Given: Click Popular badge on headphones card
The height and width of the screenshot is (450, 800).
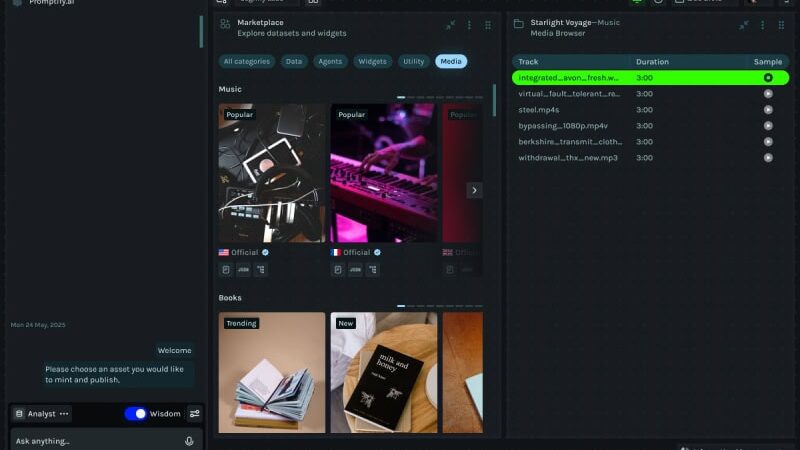Looking at the screenshot, I should [239, 115].
